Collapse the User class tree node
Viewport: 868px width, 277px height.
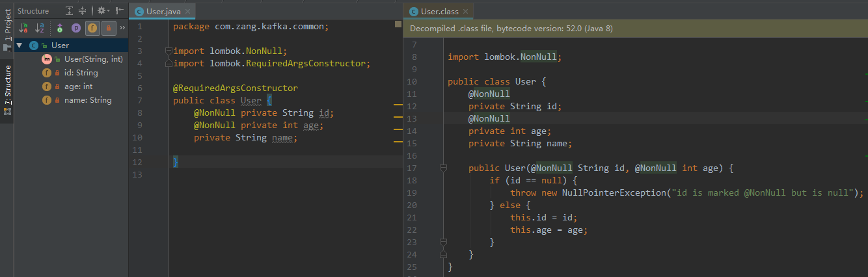pyautogui.click(x=20, y=46)
